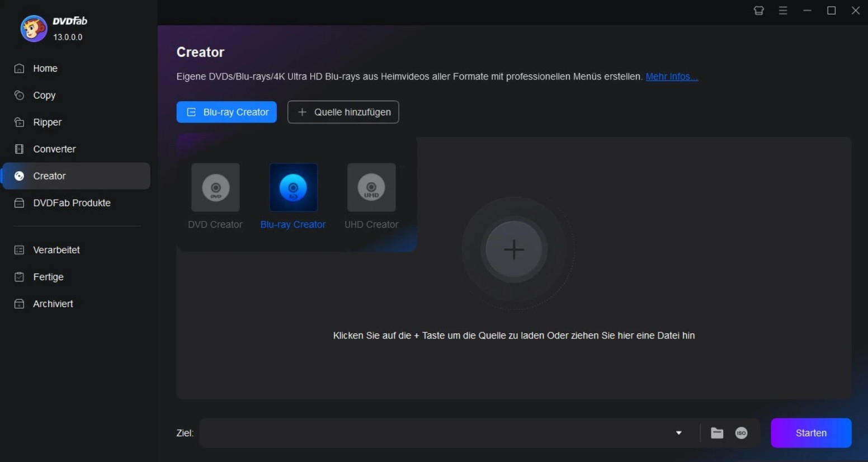Choose the DVD Creator disc icon
Screen dimensions: 868x462
point(215,187)
